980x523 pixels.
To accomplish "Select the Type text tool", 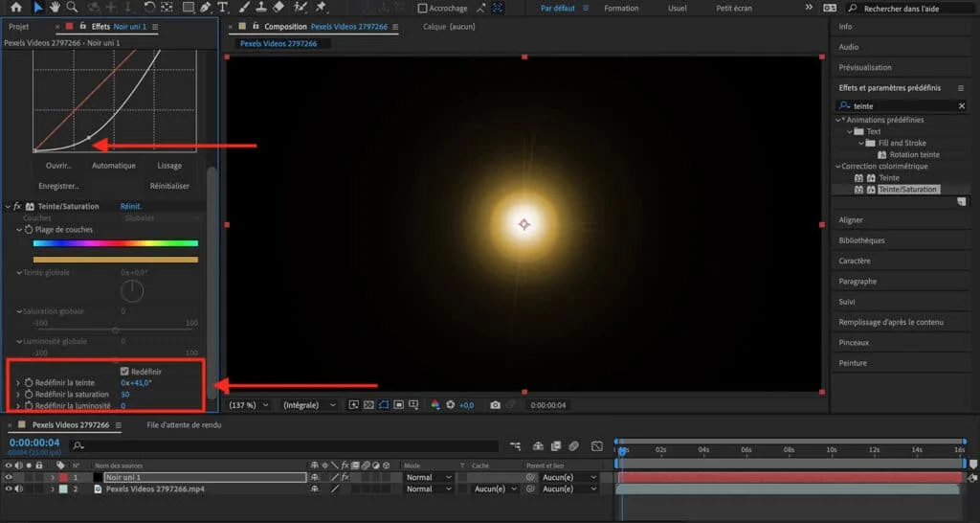I will [x=222, y=8].
